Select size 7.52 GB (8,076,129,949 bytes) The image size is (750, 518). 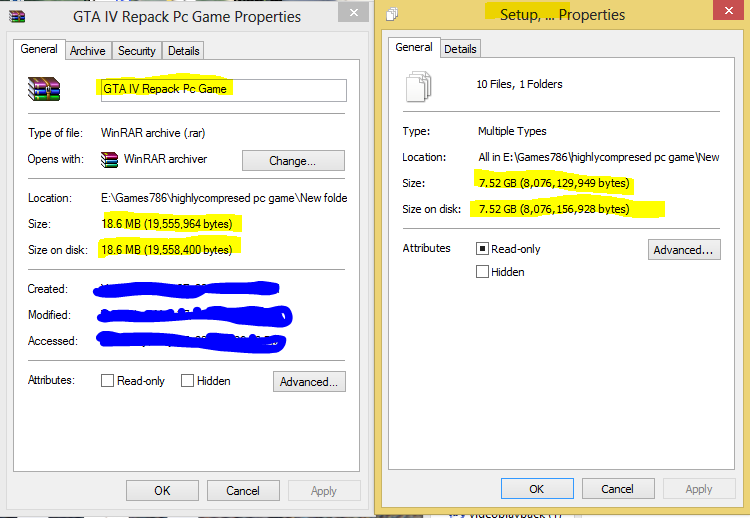554,183
